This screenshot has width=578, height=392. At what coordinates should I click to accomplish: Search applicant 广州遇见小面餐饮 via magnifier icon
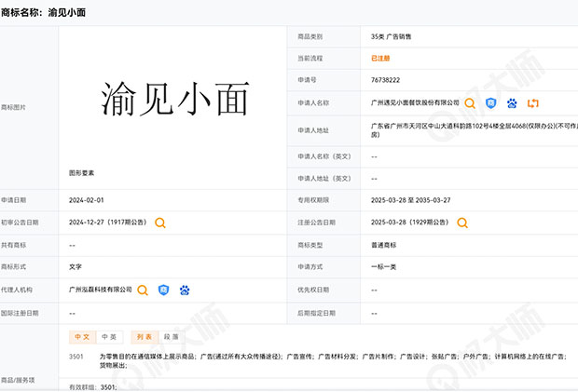pyautogui.click(x=470, y=103)
